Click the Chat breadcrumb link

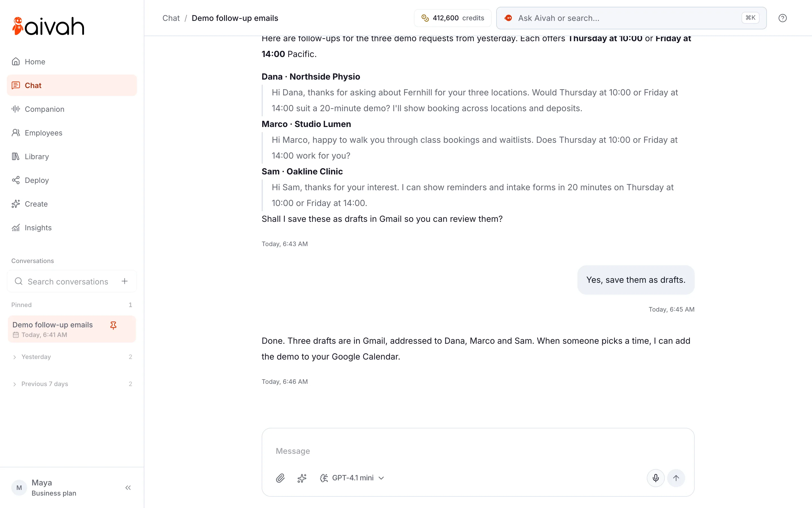tap(171, 18)
